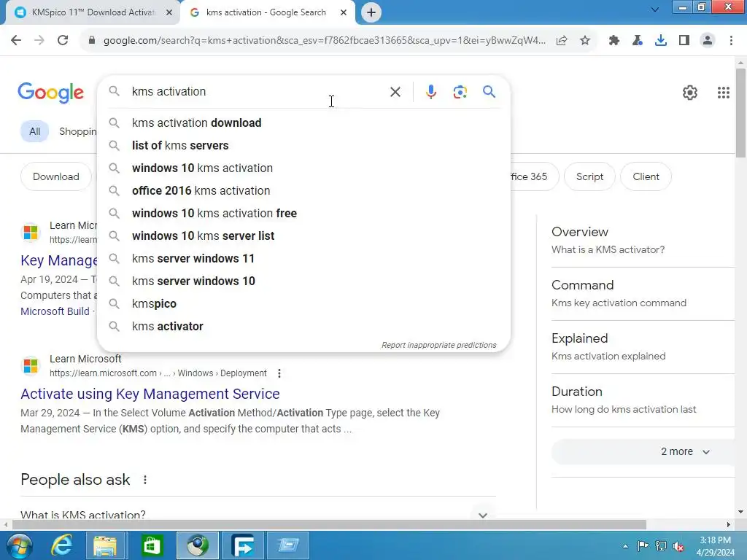Choose suggestion kms server windows 10

click(303, 281)
